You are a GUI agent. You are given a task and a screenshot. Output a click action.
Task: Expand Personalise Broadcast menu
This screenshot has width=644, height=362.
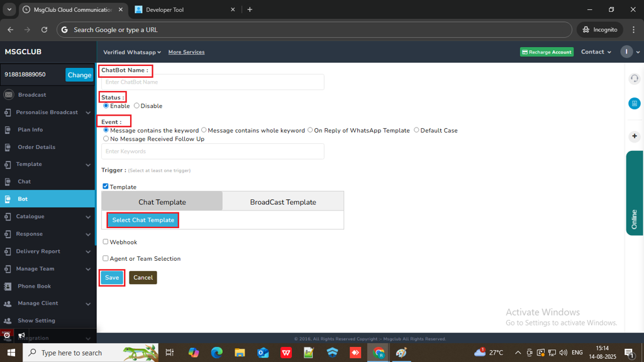tap(88, 112)
